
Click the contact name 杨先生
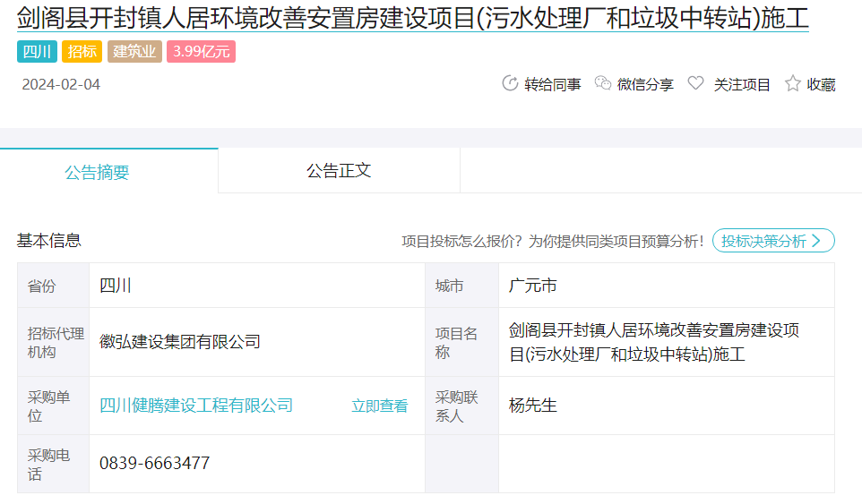tap(533, 406)
